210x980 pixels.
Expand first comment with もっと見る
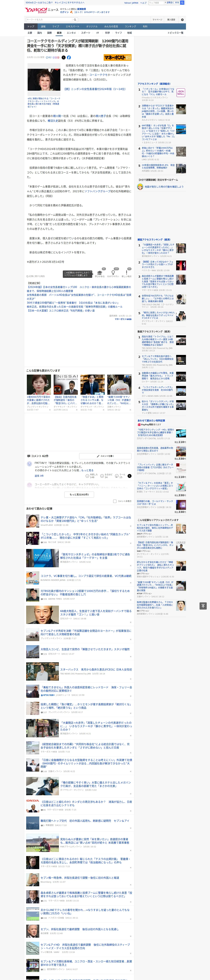(x=87, y=470)
